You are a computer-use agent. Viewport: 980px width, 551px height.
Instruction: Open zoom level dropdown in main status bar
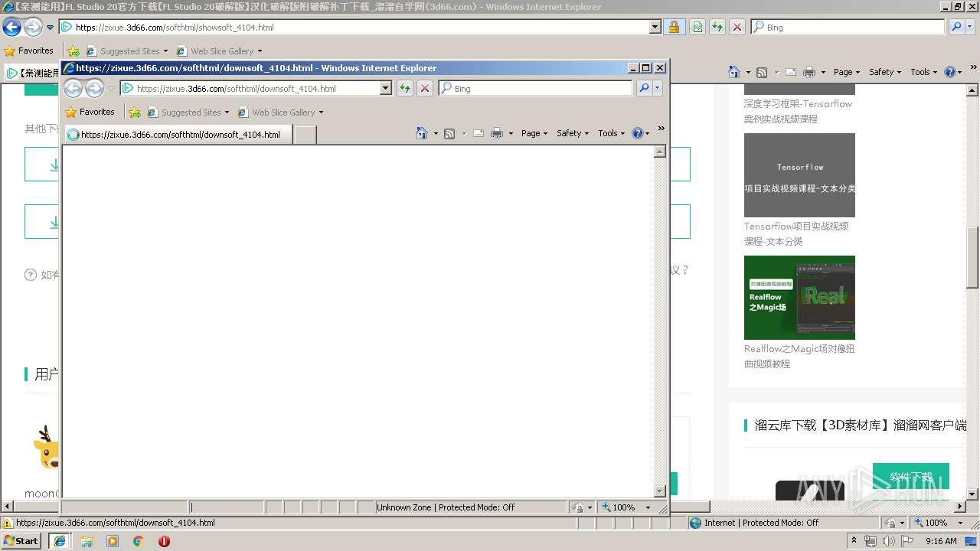pos(960,523)
